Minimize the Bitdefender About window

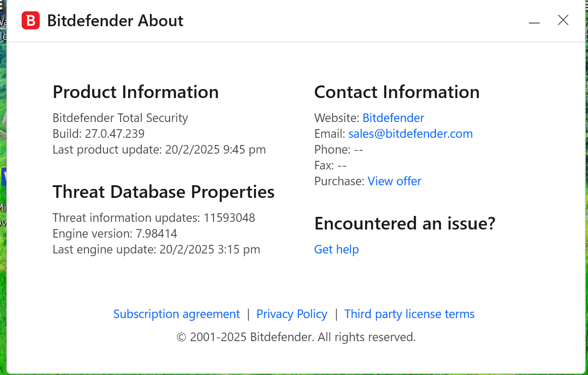(534, 21)
